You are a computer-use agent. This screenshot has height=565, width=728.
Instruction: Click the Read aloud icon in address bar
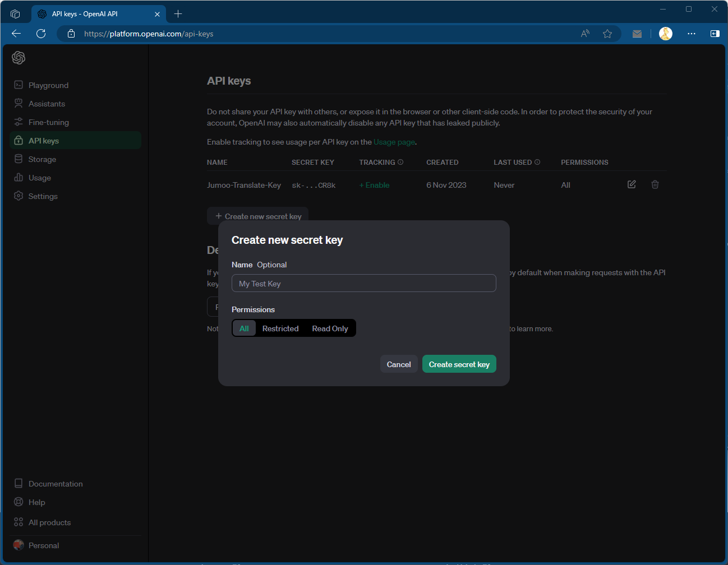(586, 34)
